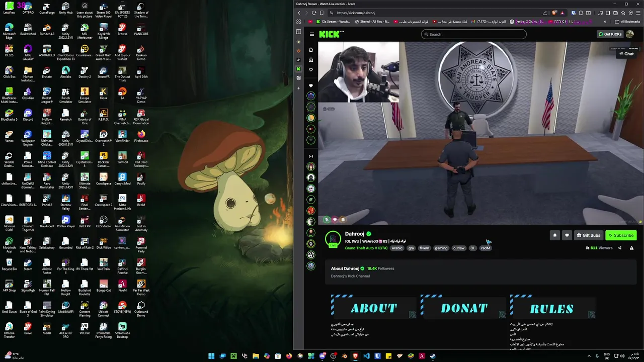
Task: Bookmark this page in Brave
Action: click(323, 13)
